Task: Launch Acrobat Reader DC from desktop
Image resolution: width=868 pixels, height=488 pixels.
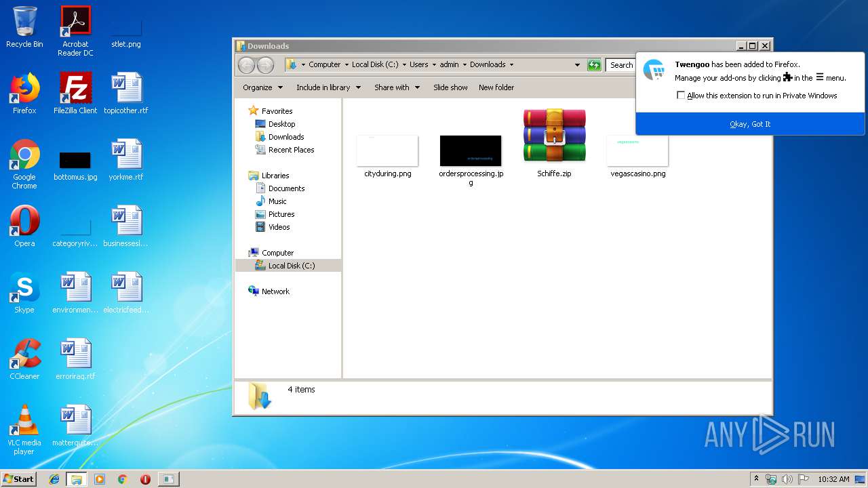Action: click(x=75, y=31)
